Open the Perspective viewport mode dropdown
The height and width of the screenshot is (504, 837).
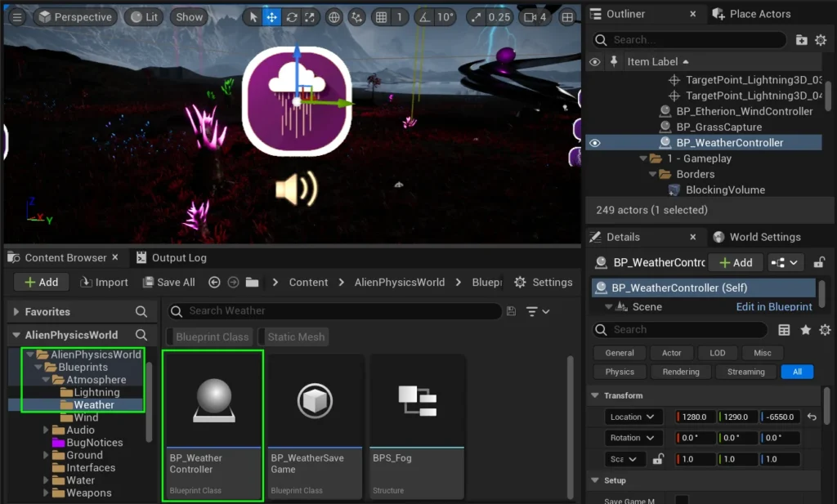[x=74, y=17]
